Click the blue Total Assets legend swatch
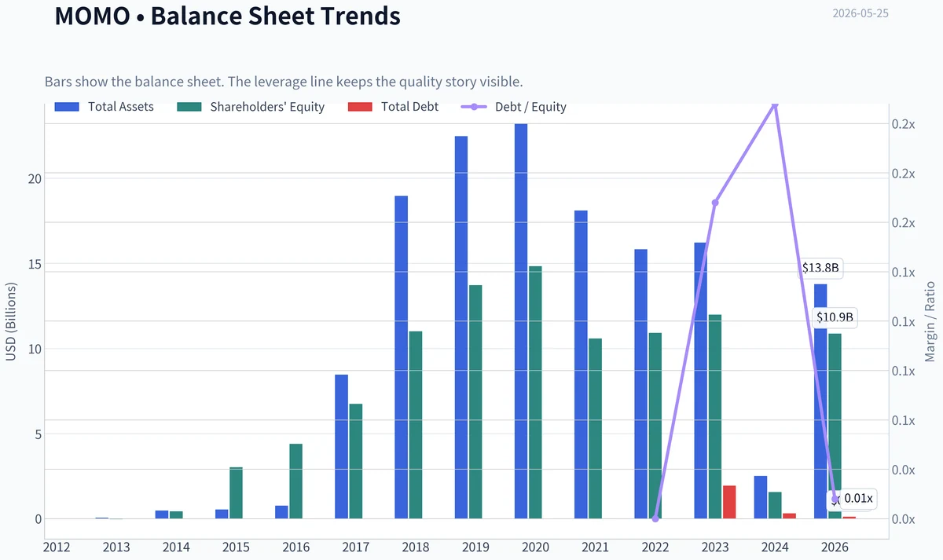Image resolution: width=943 pixels, height=560 pixels. click(67, 107)
